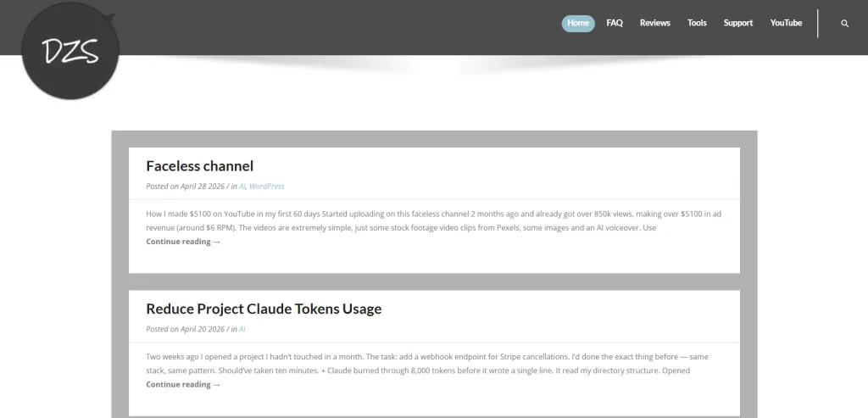Go to the Home menu item
The width and height of the screenshot is (868, 418).
[x=578, y=23]
